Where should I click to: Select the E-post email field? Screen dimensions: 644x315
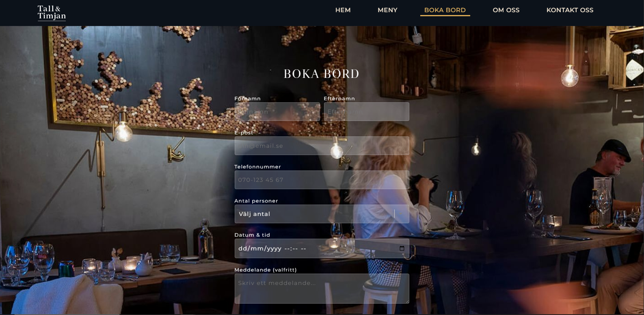[x=322, y=146]
